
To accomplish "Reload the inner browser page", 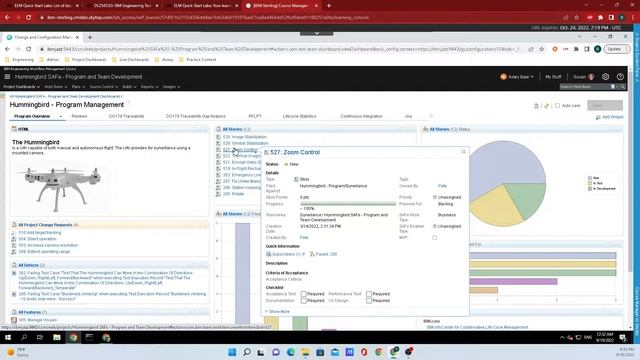I will [x=29, y=49].
